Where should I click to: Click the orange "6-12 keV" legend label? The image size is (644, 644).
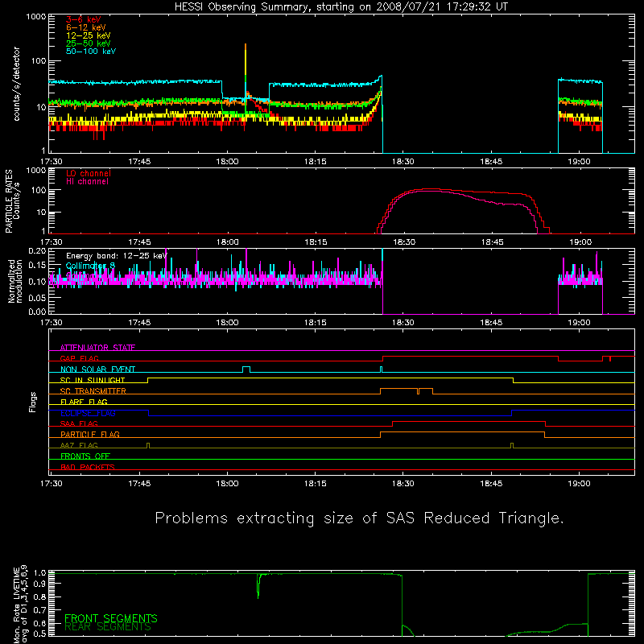(x=86, y=27)
